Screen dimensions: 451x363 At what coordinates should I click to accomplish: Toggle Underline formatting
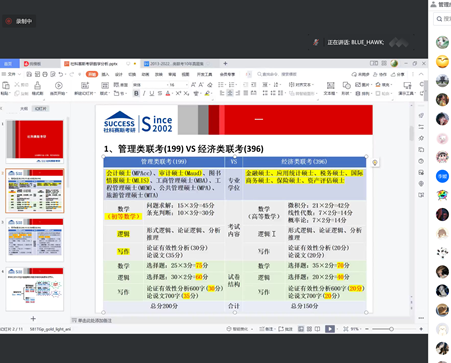152,94
